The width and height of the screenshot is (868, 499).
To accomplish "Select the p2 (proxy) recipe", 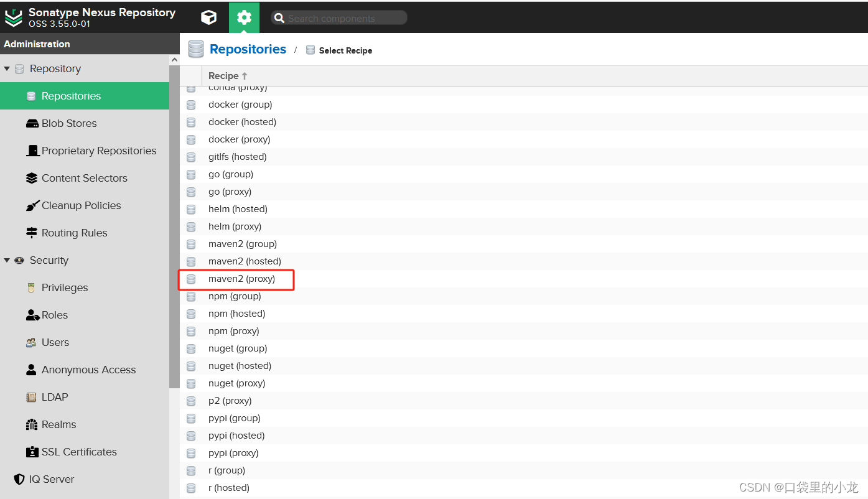I will (x=524, y=401).
